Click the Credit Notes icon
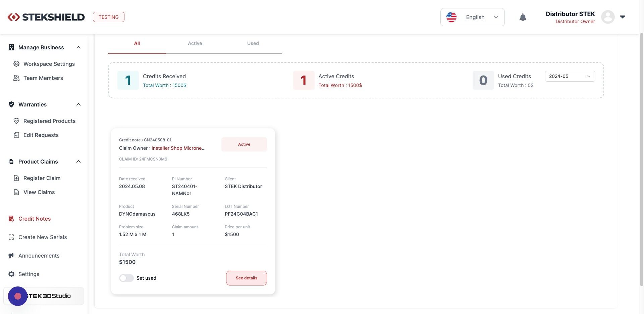 tap(11, 219)
